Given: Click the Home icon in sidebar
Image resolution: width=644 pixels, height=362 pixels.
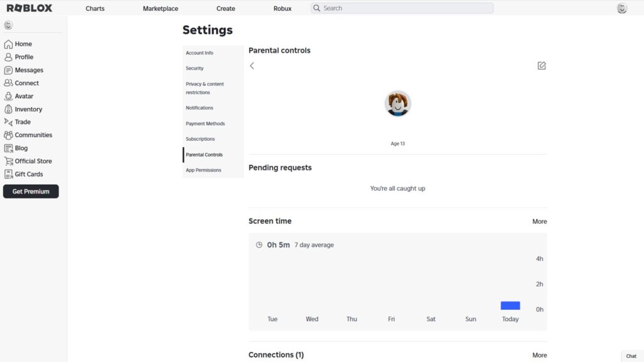Looking at the screenshot, I should point(8,44).
